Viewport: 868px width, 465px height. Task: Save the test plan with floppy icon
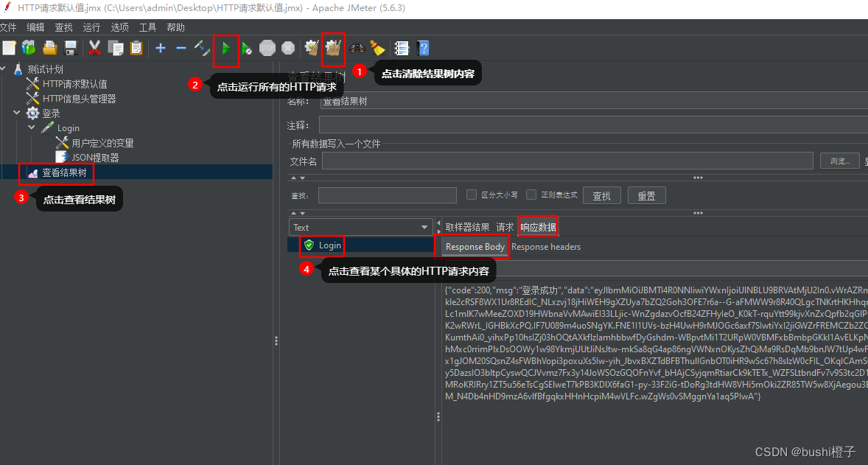pos(70,48)
